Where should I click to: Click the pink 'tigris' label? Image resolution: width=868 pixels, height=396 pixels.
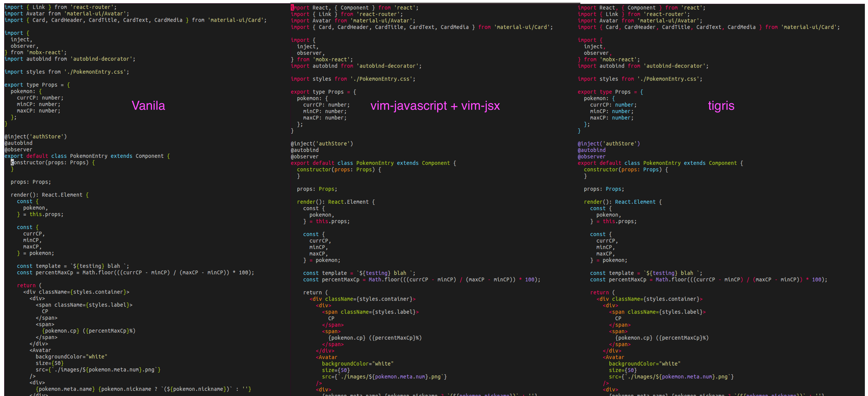(x=721, y=106)
